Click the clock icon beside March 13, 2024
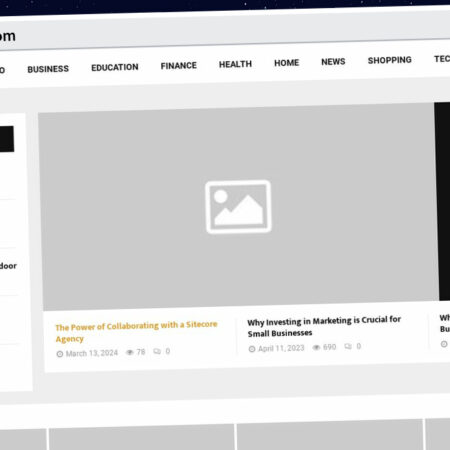This screenshot has width=450, height=450. tap(60, 354)
